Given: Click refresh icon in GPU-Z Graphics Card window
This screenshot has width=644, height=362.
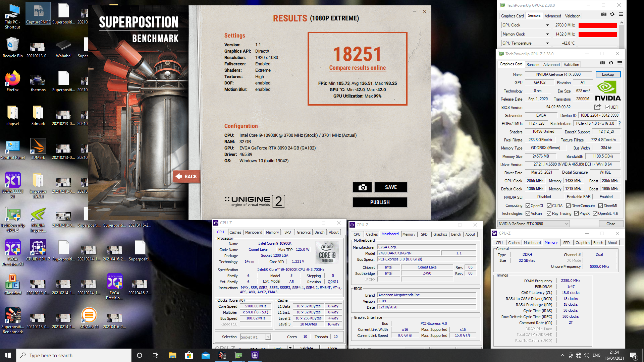Looking at the screenshot, I should (611, 63).
